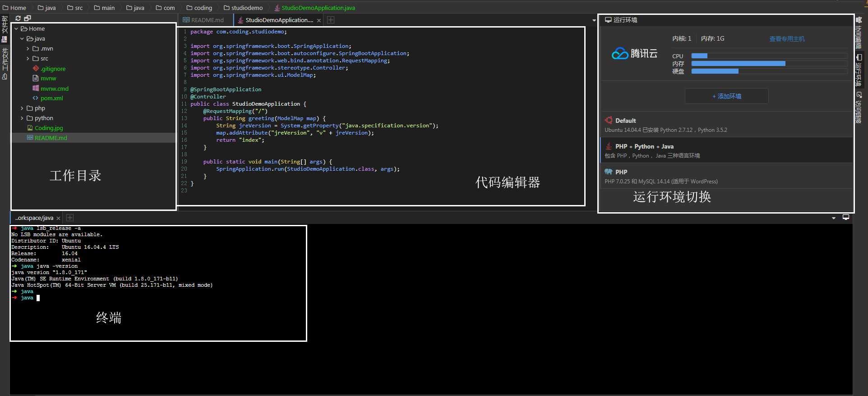This screenshot has width=868, height=396.
Task: Click the 添加环境 add environment button
Action: coord(726,96)
